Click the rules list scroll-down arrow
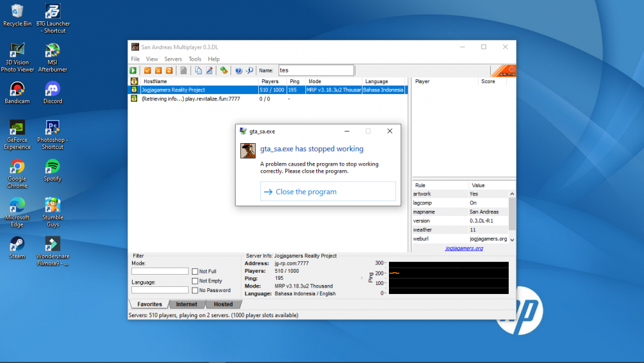This screenshot has height=363, width=644. 512,240
